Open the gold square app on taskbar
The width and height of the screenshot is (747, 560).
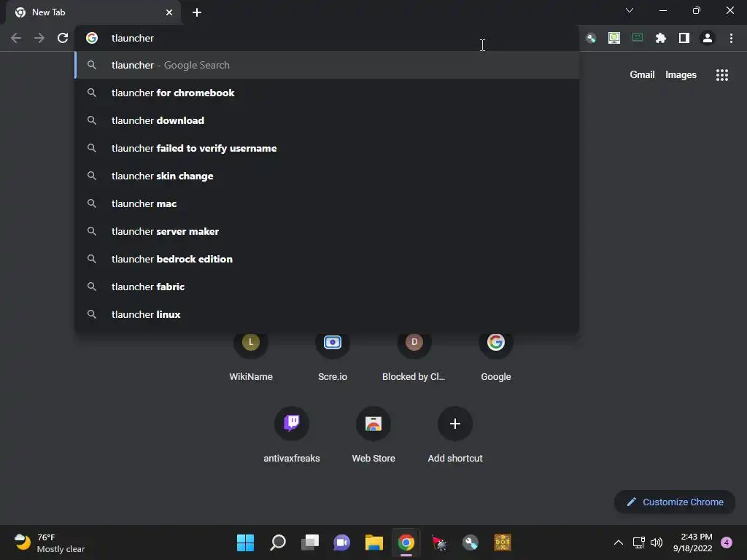click(502, 542)
